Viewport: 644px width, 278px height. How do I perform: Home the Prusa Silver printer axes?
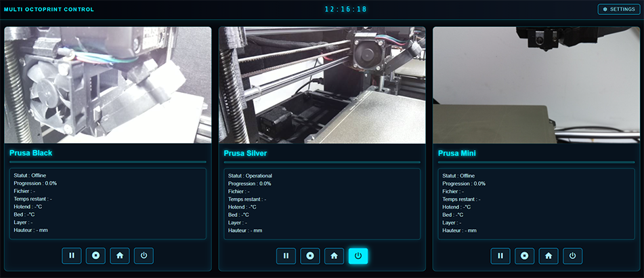[x=334, y=256]
